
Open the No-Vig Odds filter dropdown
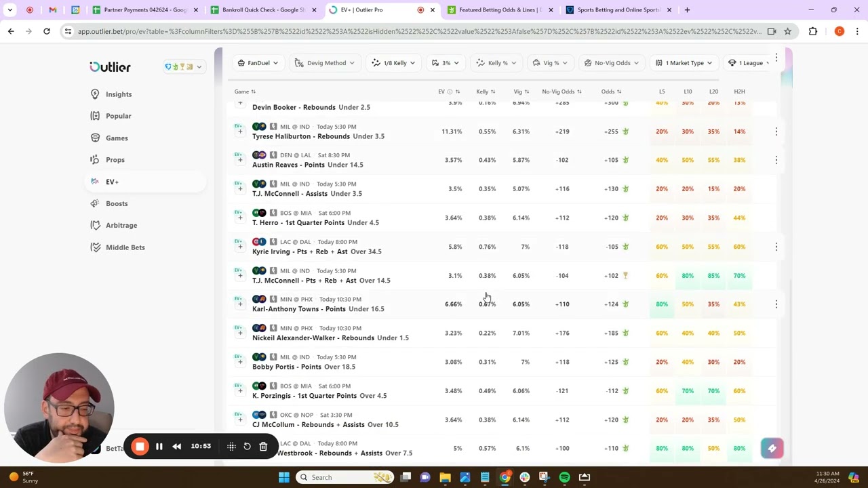(612, 63)
